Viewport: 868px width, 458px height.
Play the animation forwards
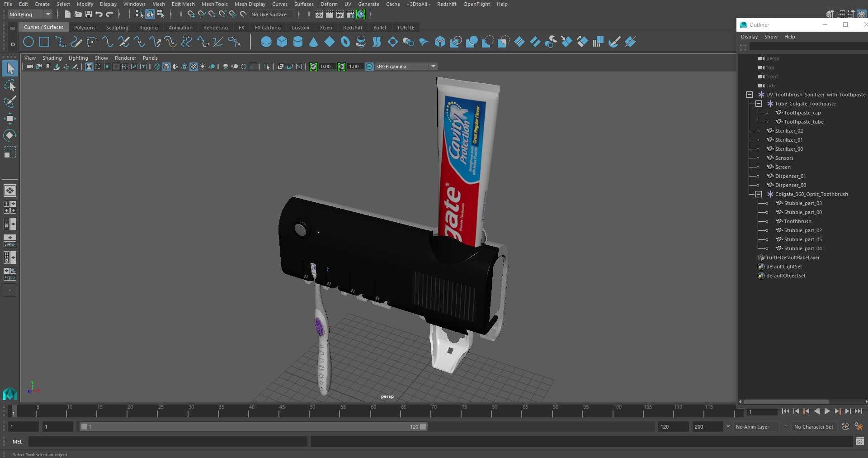pos(827,411)
